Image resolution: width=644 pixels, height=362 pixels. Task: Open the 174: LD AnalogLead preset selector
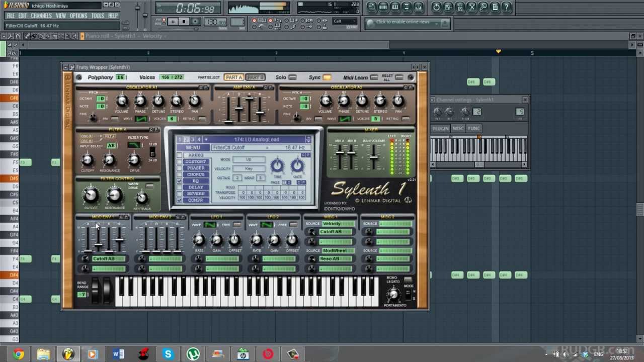point(258,139)
